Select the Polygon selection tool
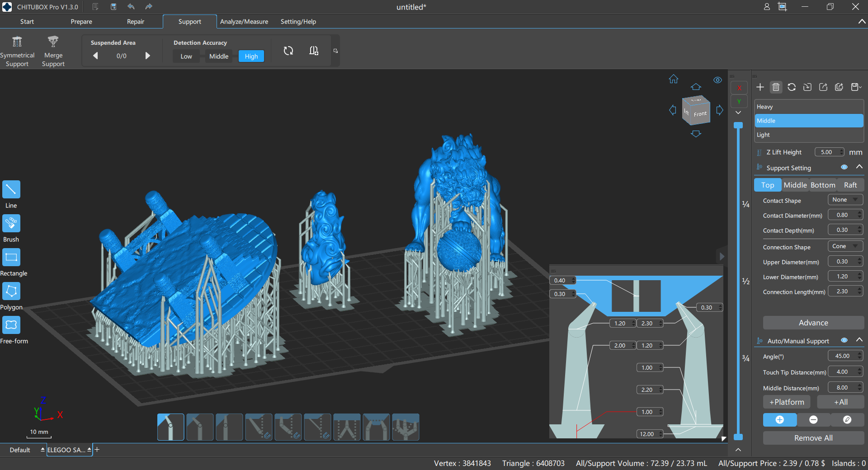 pyautogui.click(x=11, y=291)
